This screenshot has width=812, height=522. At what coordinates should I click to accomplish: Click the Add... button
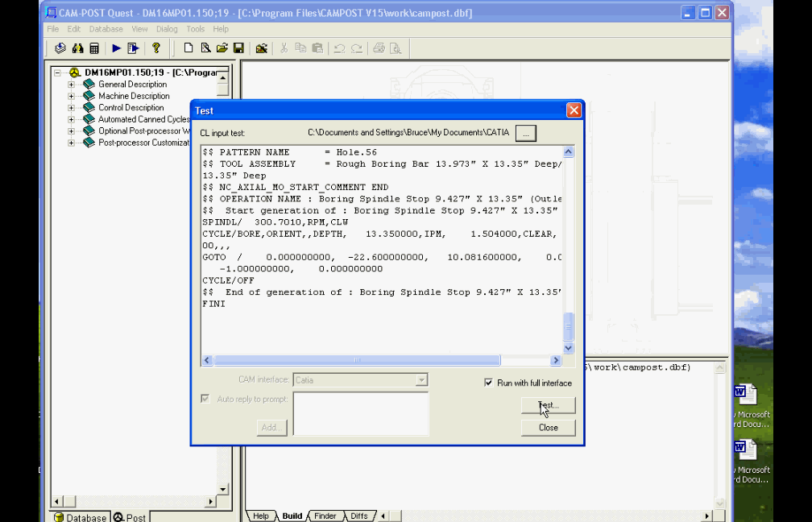(x=272, y=427)
